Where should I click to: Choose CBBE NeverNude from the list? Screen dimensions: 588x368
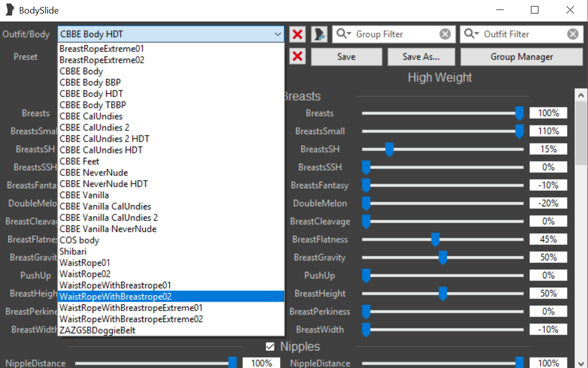171,172
